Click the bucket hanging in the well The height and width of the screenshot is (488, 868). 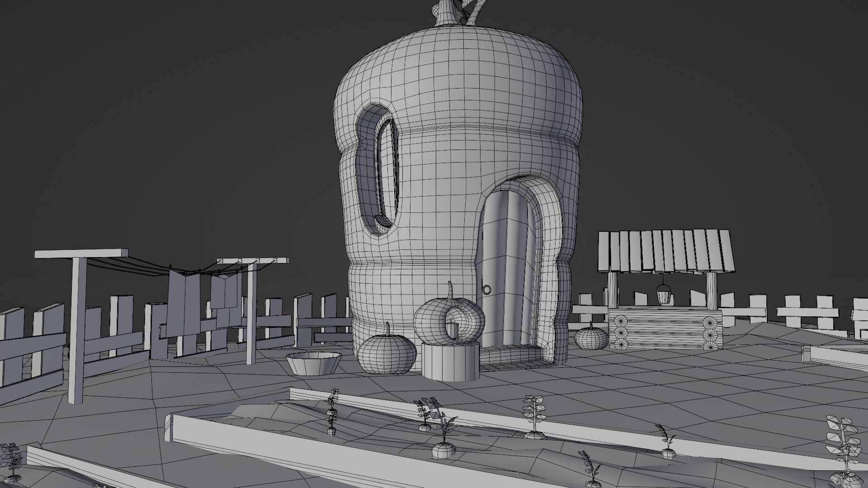[x=663, y=294]
